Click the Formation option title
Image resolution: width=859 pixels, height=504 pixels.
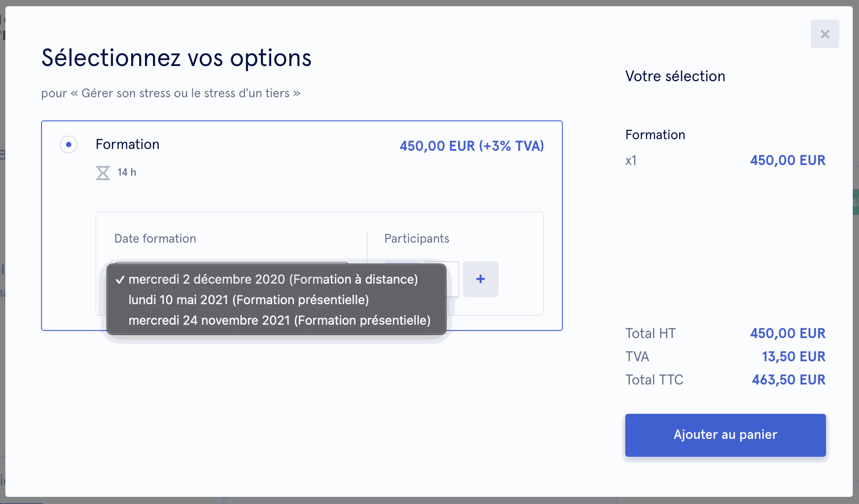point(128,145)
